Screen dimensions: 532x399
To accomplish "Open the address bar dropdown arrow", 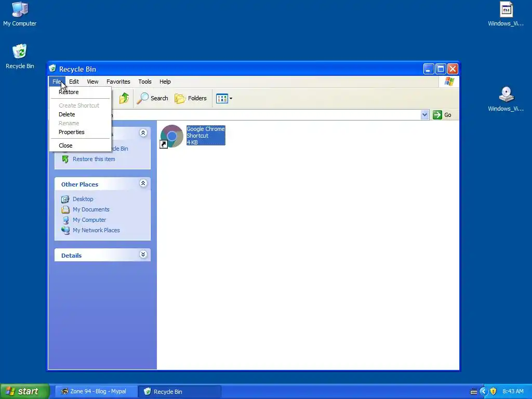I will coord(424,115).
